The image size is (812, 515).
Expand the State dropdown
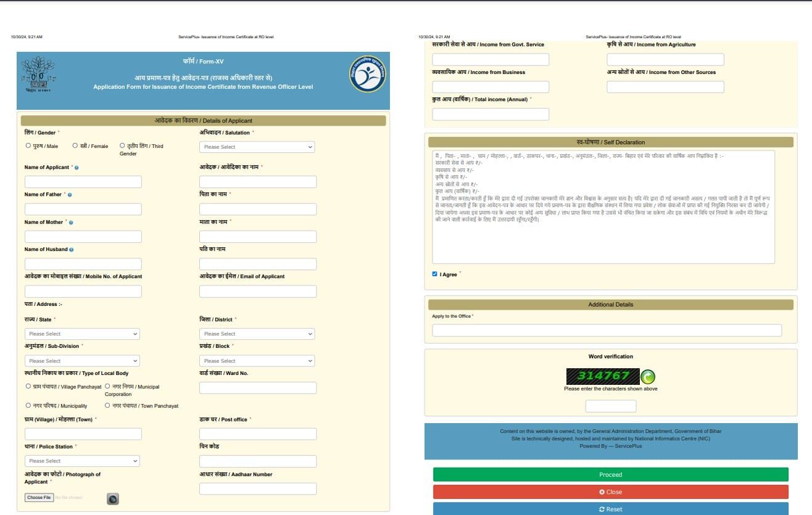82,334
